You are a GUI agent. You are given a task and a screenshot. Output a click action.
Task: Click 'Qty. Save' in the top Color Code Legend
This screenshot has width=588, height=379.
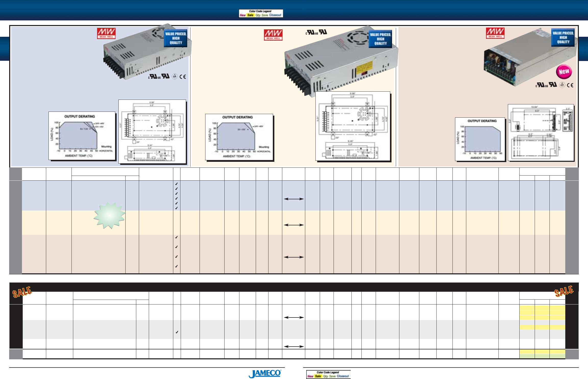point(262,15)
